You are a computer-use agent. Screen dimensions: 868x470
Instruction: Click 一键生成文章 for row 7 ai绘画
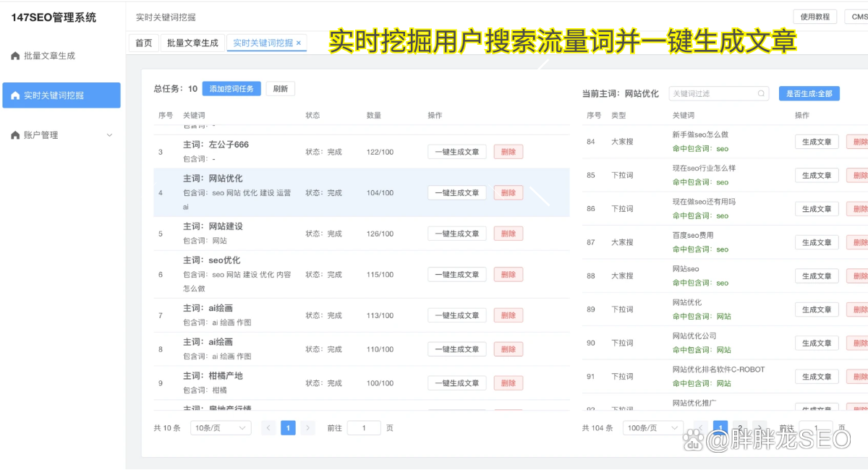(457, 315)
